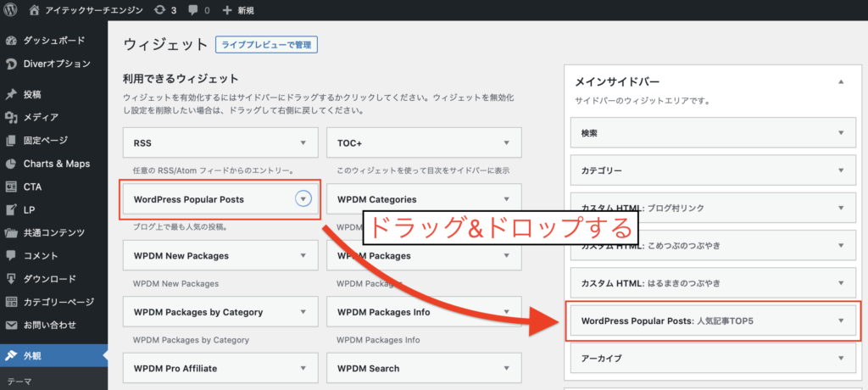Open the updates icon showing 3
Image resolution: width=868 pixels, height=390 pixels.
160,10
